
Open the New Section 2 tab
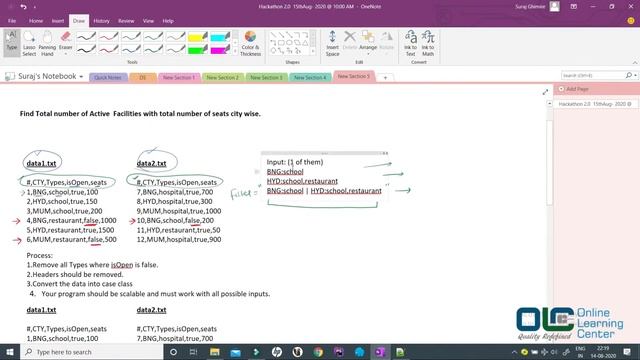(x=222, y=78)
